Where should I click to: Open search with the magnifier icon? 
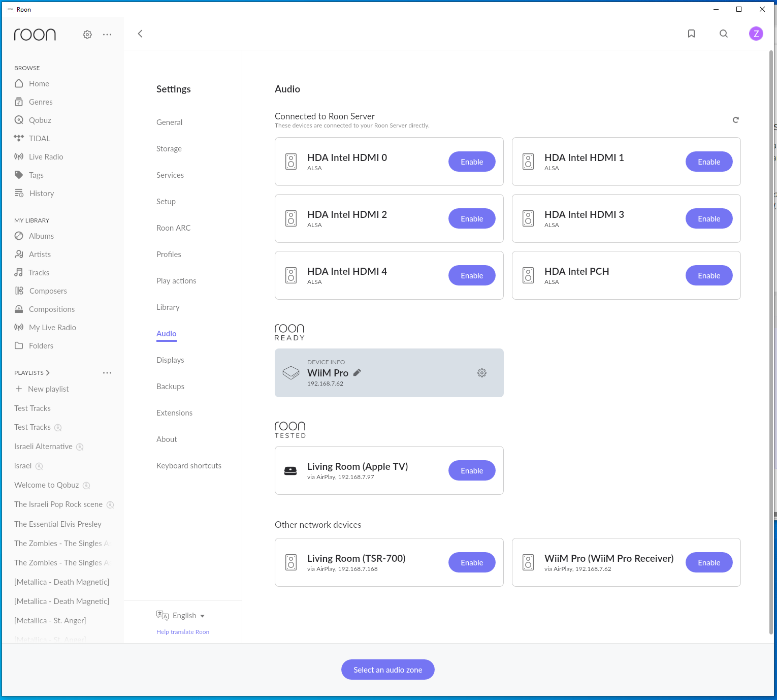pyautogui.click(x=724, y=34)
